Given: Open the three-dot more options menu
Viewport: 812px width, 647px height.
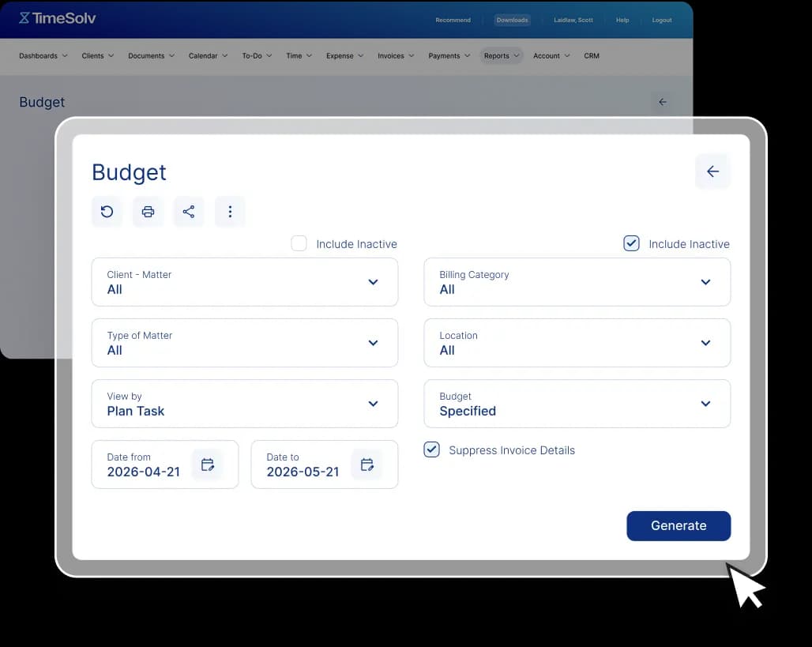Looking at the screenshot, I should coord(230,212).
